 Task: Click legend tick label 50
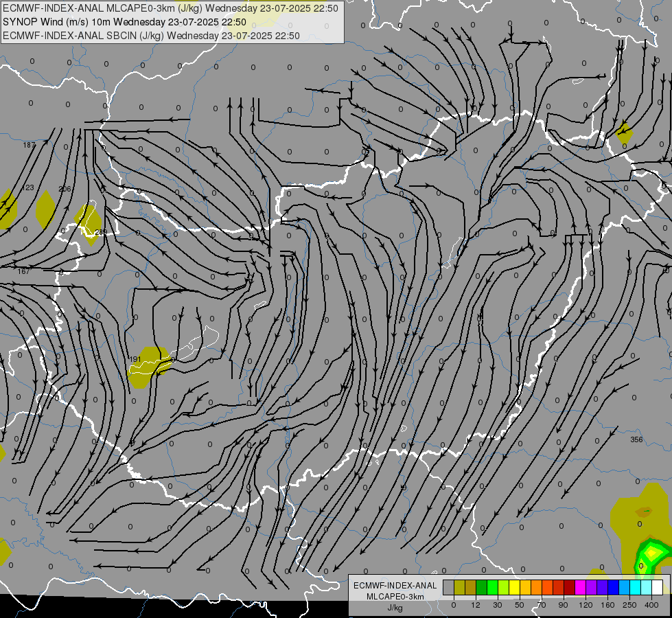[520, 605]
